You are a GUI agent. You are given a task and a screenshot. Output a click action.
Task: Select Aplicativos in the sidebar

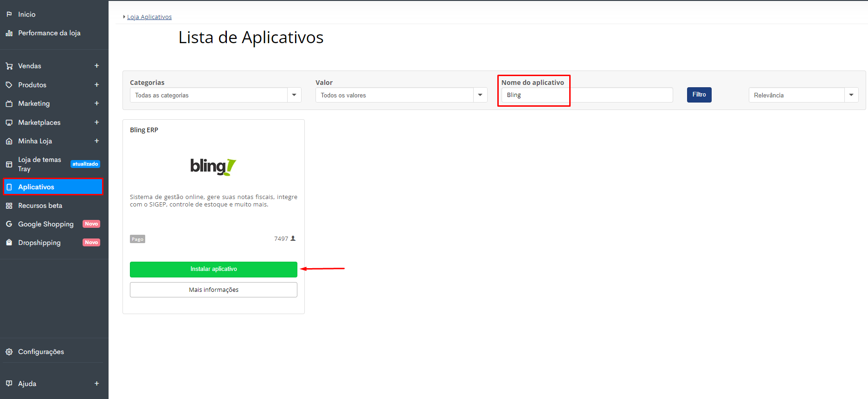[53, 187]
